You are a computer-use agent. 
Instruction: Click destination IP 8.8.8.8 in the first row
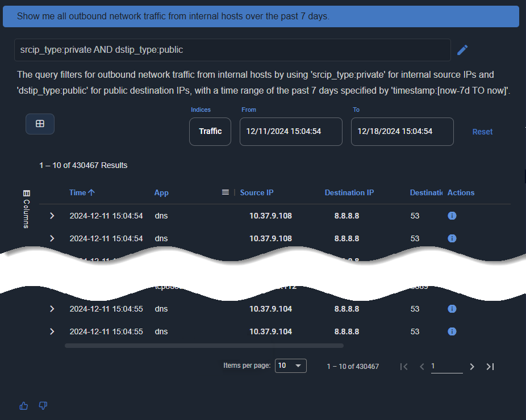coord(347,216)
